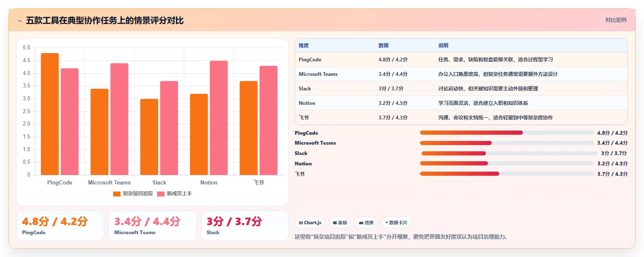Click table value 4.8分 / 4.2分
Screen dimensions: 644x257
[x=393, y=60]
